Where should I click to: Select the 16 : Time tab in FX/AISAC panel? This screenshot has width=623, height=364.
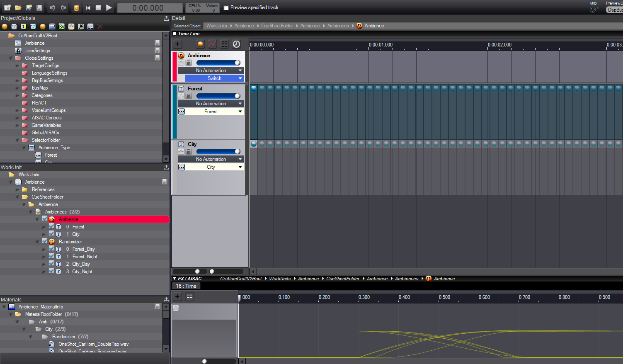185,286
